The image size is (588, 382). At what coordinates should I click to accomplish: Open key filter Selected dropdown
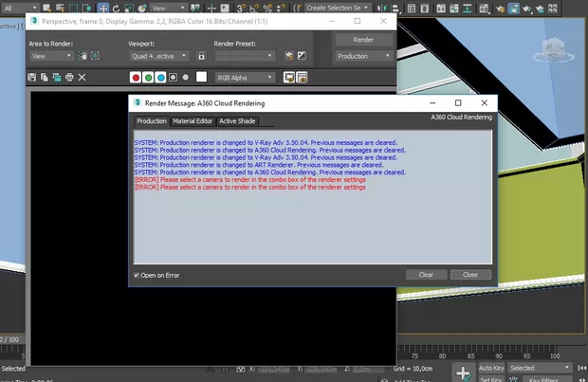pos(540,368)
